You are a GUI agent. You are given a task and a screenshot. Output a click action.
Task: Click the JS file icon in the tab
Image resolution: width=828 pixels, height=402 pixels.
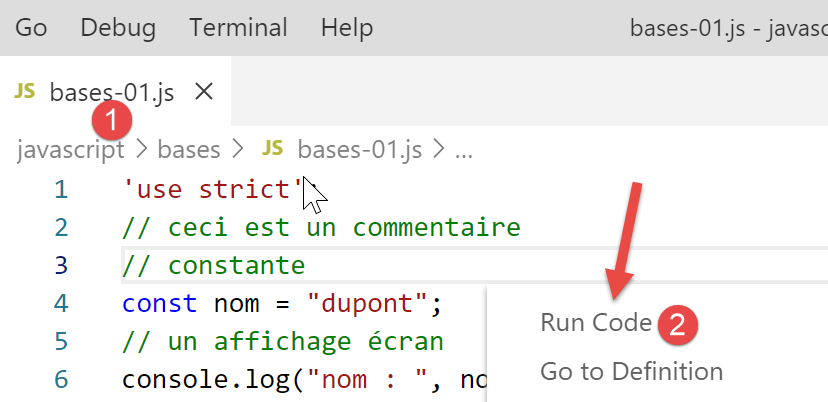[x=25, y=92]
